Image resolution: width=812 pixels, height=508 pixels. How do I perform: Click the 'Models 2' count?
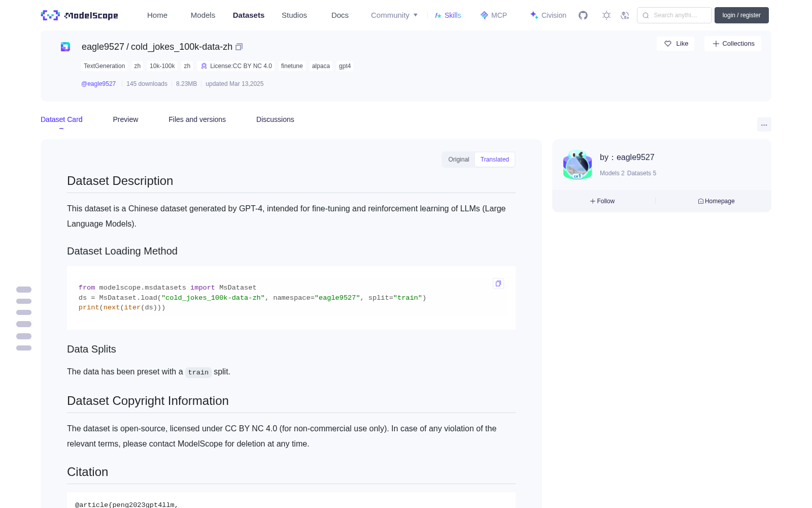coord(612,173)
